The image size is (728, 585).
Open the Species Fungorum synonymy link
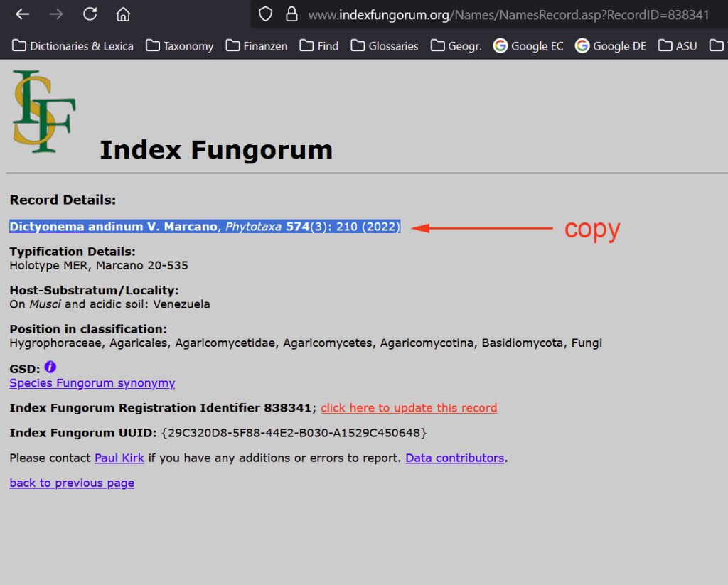tap(92, 383)
